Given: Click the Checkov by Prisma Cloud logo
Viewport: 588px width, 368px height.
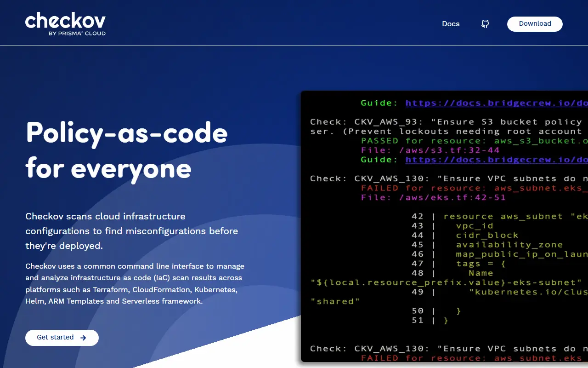Looking at the screenshot, I should (x=66, y=25).
